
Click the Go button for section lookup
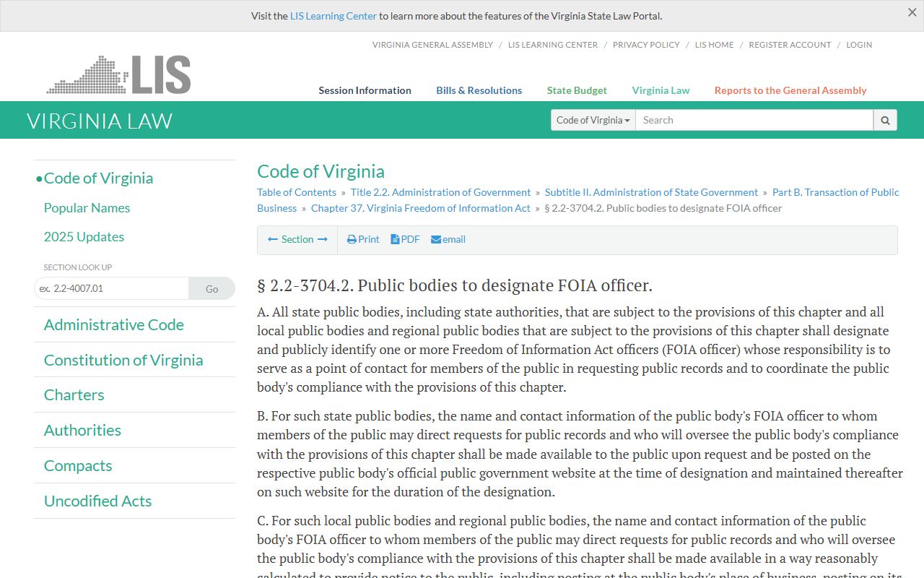point(212,288)
